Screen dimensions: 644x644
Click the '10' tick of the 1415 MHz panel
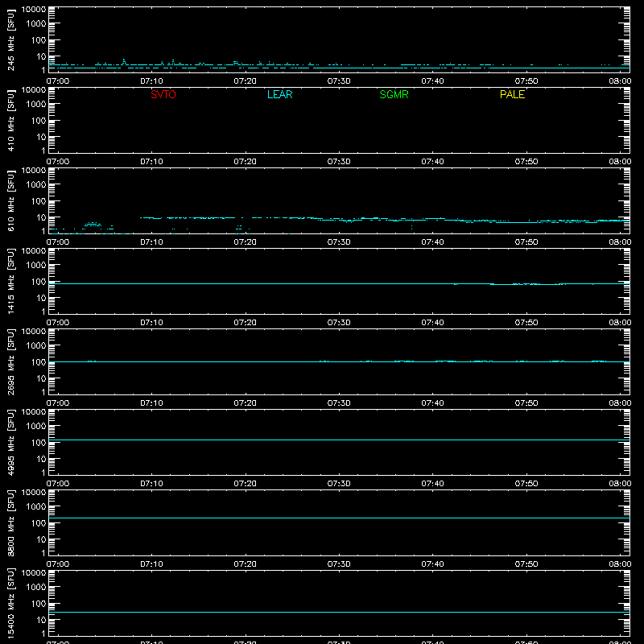(41, 298)
